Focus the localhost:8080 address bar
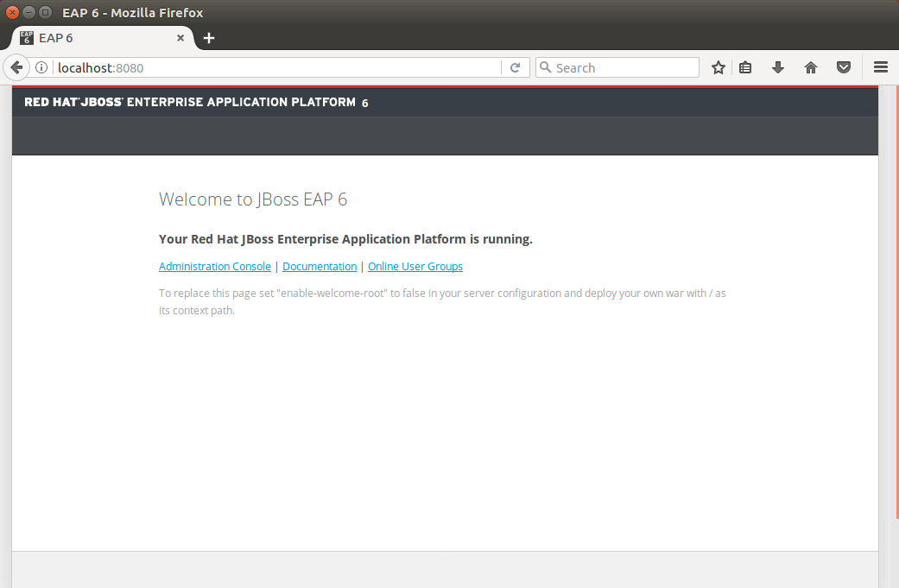Screen dimensions: 899x588 278,67
